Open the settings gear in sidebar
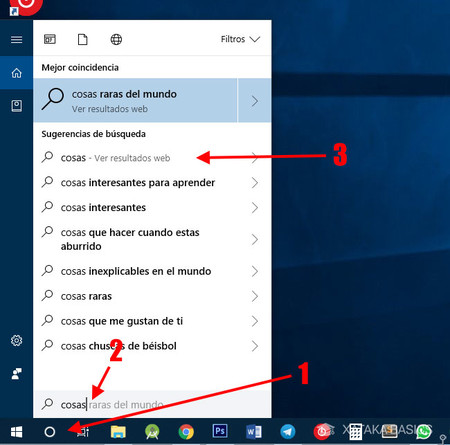450x445 pixels. point(16,340)
